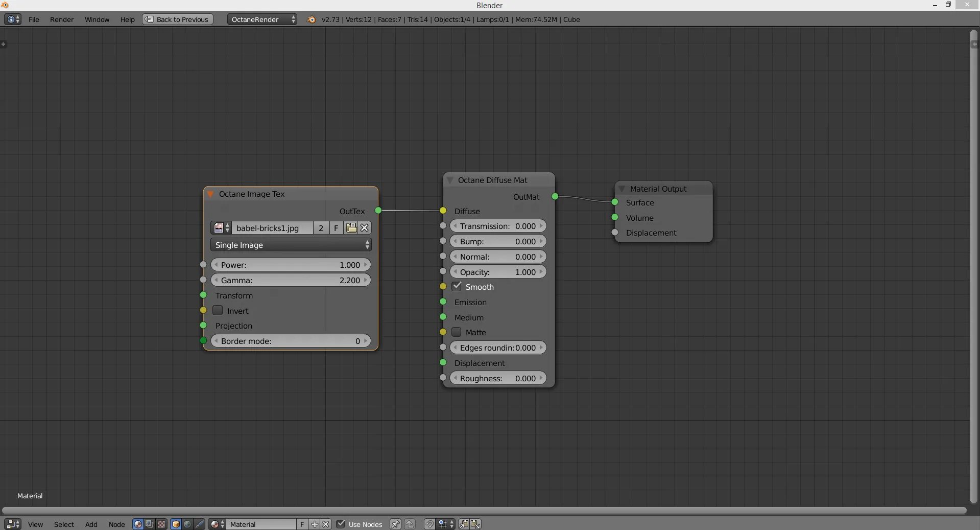The width and height of the screenshot is (980, 530).
Task: Click the Surface input socket
Action: (615, 202)
